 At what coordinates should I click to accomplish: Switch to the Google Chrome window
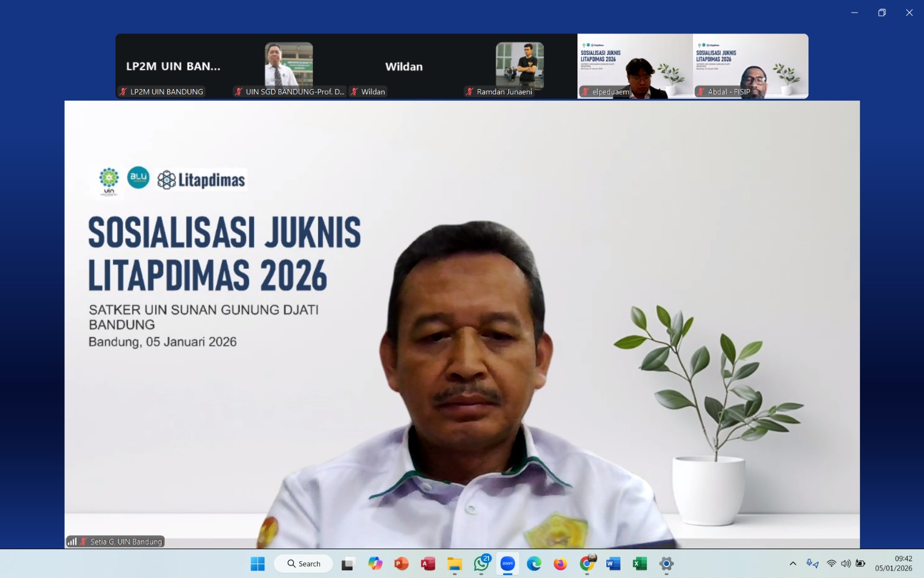point(587,564)
